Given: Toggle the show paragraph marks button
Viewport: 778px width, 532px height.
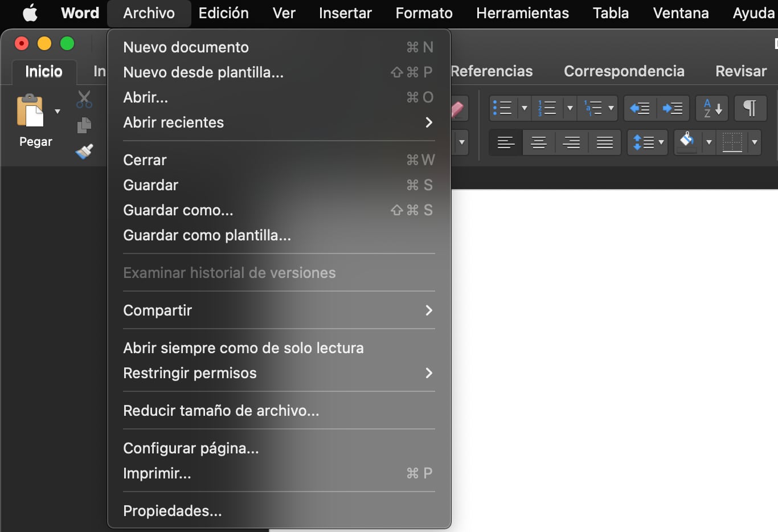Looking at the screenshot, I should (750, 108).
